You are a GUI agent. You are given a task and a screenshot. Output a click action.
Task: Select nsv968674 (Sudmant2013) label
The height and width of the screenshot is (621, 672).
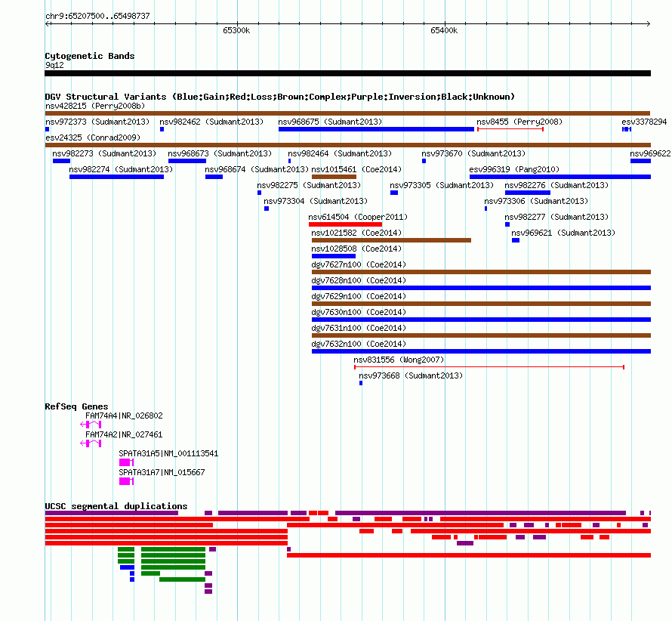(x=257, y=169)
